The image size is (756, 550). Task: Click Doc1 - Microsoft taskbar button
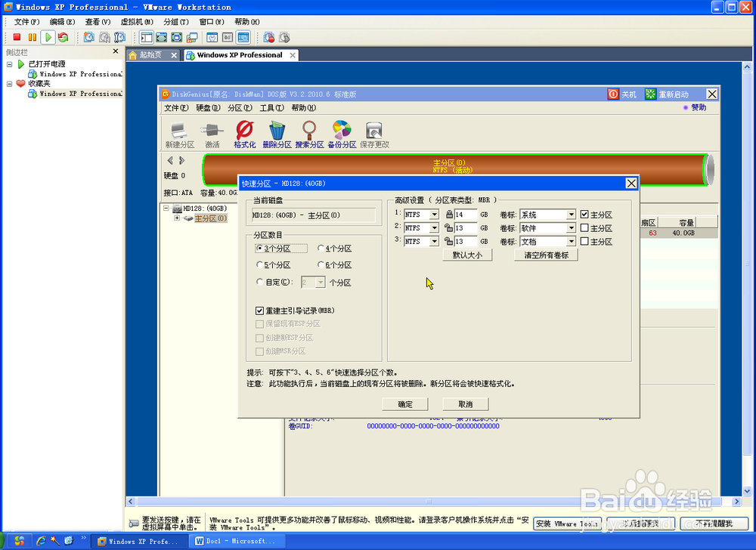pos(236,542)
